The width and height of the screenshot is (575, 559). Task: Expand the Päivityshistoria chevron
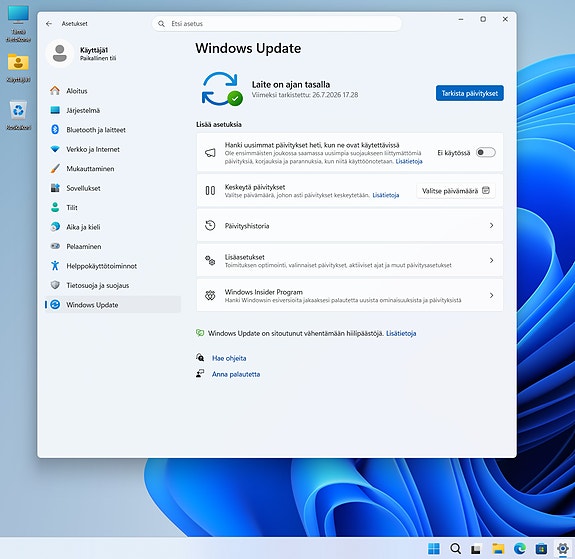tap(491, 225)
